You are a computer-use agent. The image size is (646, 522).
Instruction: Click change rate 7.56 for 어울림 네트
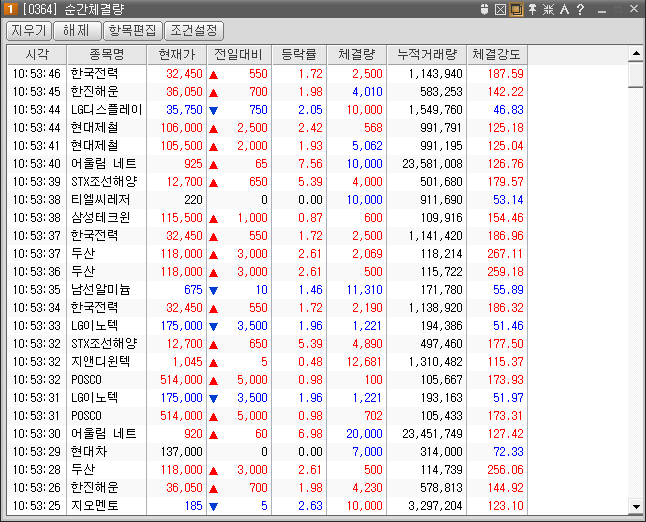click(311, 164)
